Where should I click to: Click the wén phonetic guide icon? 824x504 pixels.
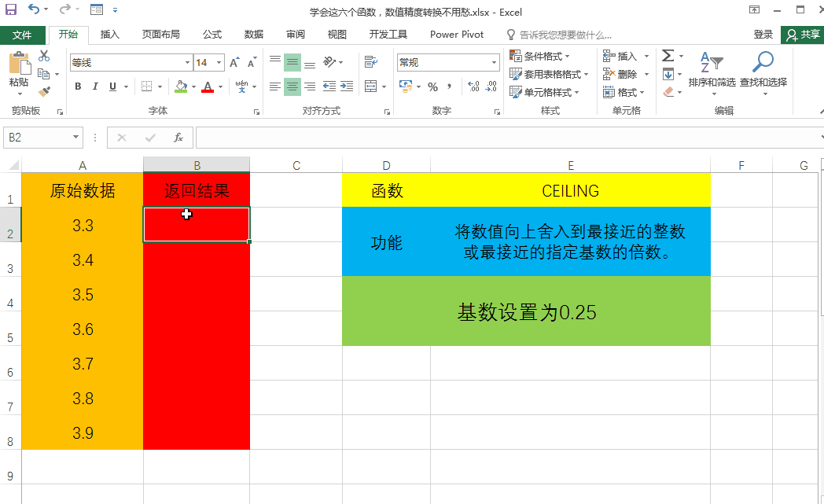point(241,86)
